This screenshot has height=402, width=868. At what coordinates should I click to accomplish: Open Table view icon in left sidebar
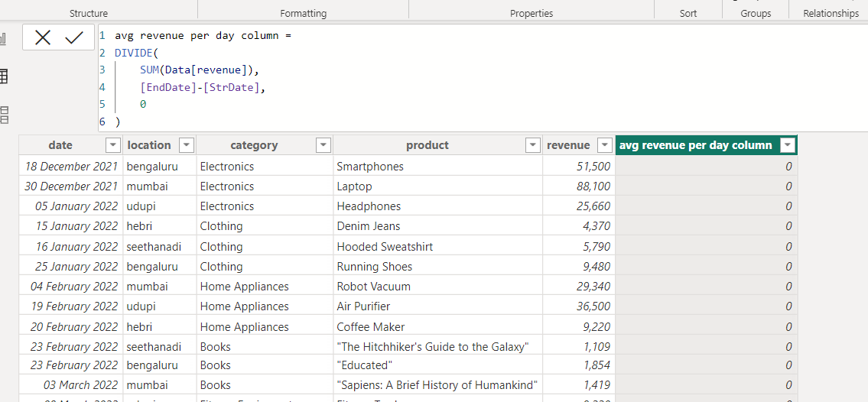4,77
